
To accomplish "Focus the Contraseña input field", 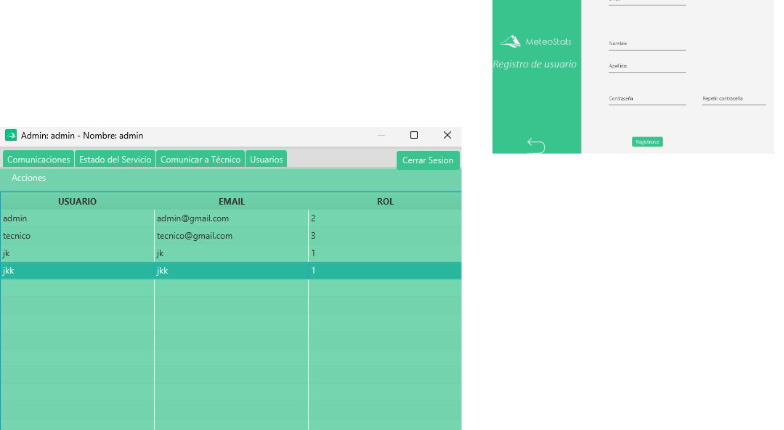I will click(647, 99).
